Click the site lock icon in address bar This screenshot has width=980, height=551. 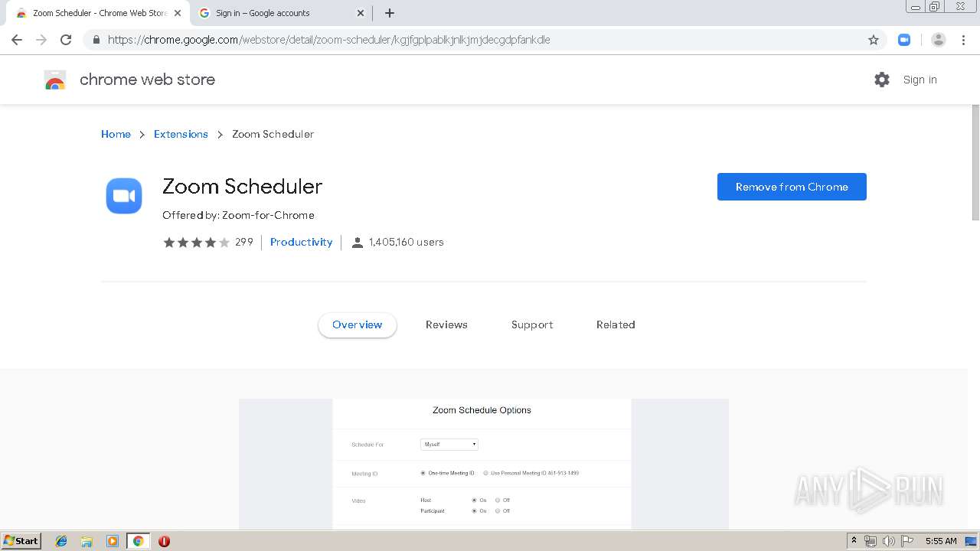(x=96, y=40)
